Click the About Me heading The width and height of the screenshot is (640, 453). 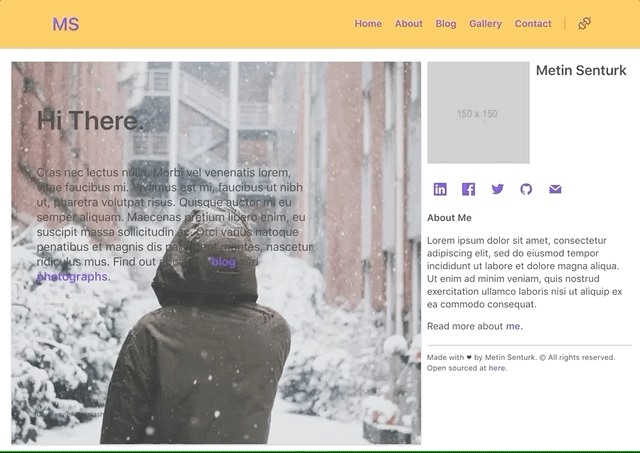point(449,218)
